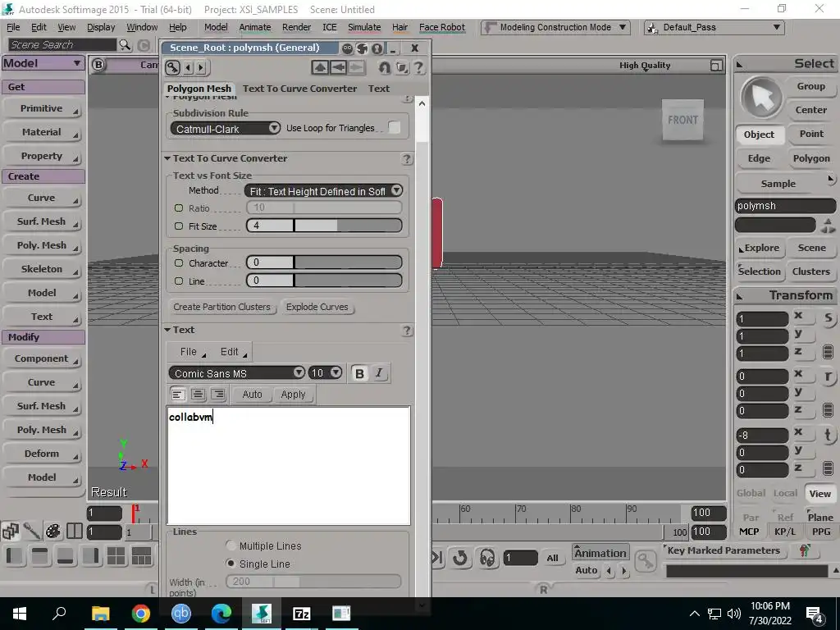
Task: Select the Single Line radio button
Action: (231, 564)
